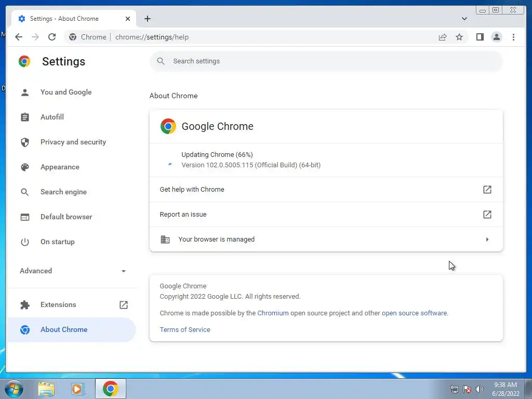
Task: Click the Extensions external link icon
Action: point(124,304)
